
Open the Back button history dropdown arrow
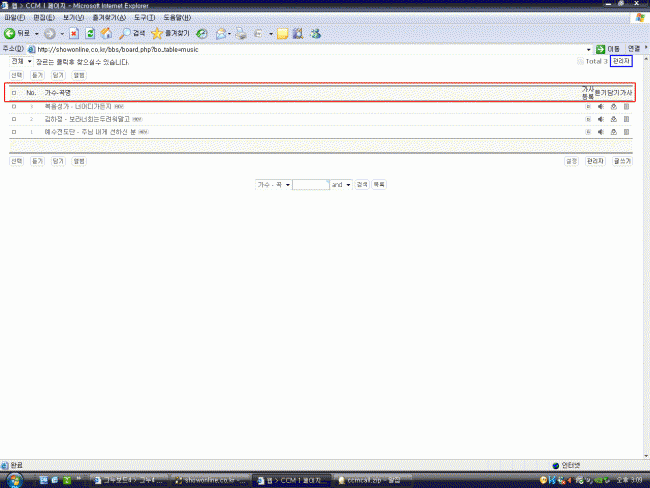tap(36, 34)
